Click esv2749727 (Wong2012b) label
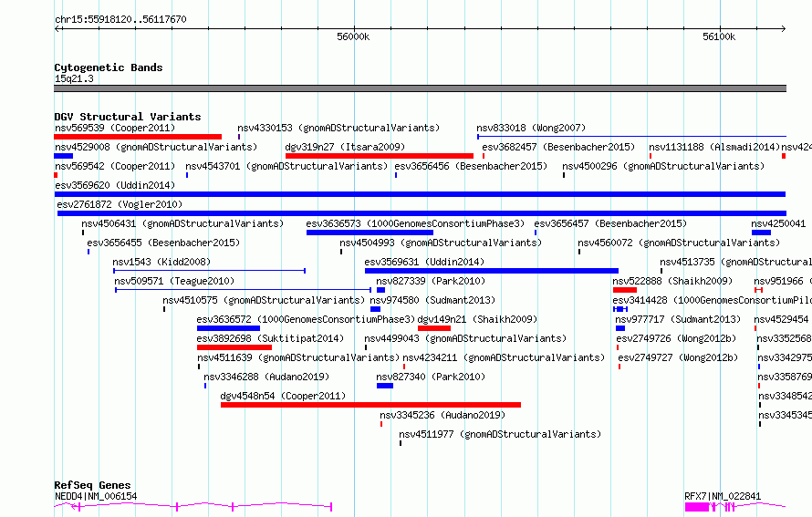This screenshot has height=517, width=812. (x=678, y=357)
